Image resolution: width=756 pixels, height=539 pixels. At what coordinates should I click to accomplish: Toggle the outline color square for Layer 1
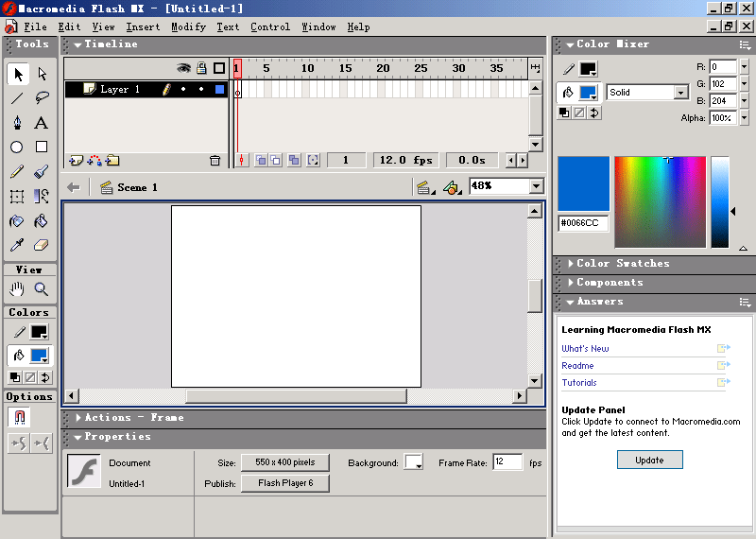coord(219,89)
